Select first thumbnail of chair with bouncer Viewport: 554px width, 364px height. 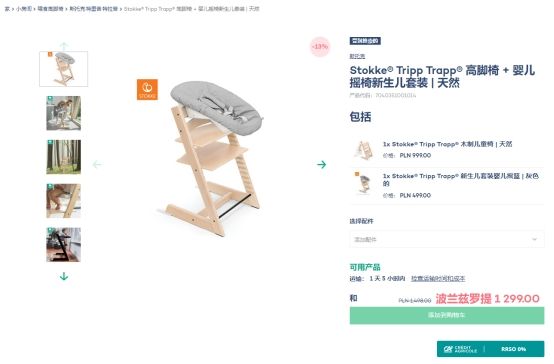(64, 69)
